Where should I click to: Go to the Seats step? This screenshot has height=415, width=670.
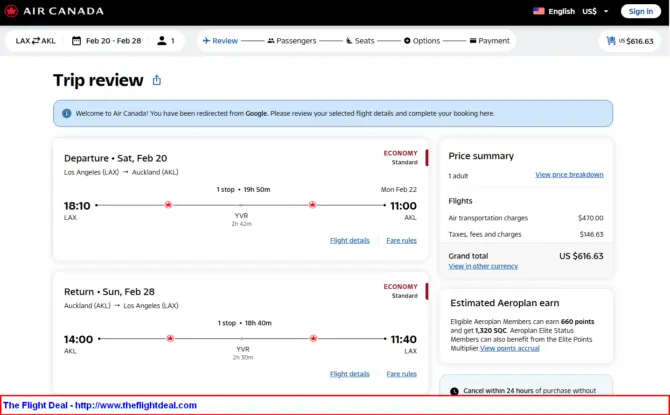click(x=360, y=41)
